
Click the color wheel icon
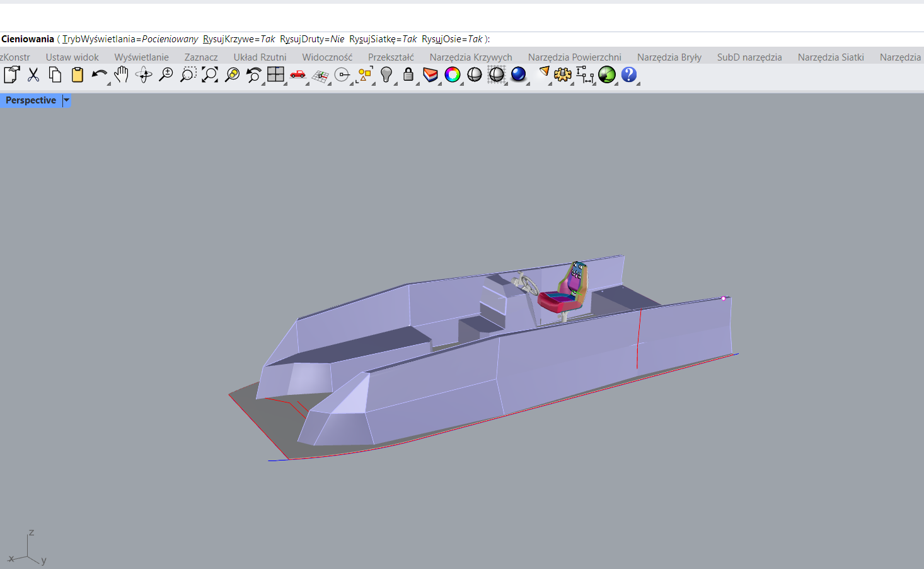pyautogui.click(x=453, y=75)
